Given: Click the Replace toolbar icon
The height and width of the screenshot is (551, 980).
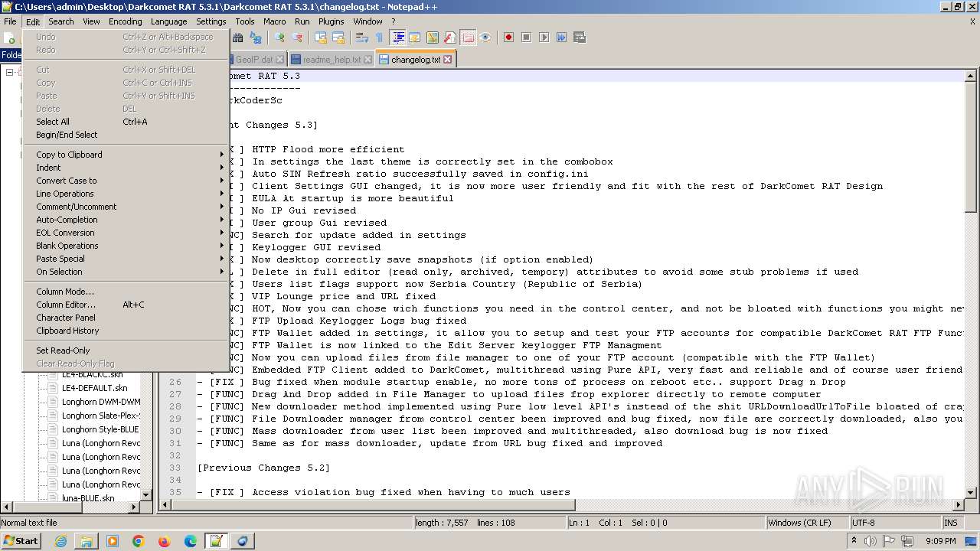Looking at the screenshot, I should (x=256, y=37).
